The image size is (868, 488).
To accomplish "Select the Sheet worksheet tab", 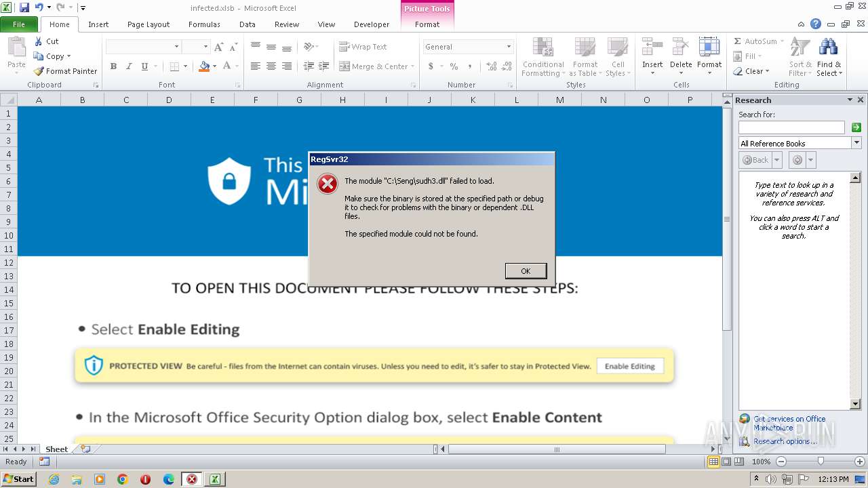I will [x=56, y=449].
